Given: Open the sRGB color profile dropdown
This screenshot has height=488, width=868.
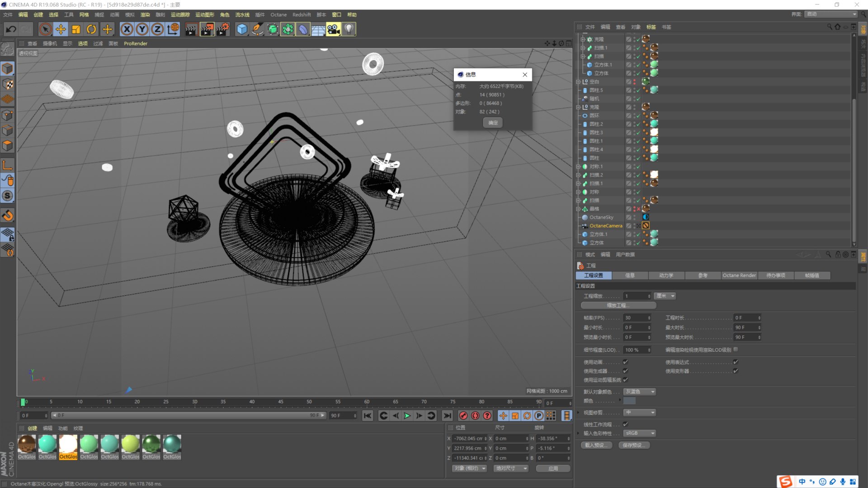Looking at the screenshot, I should click(x=640, y=433).
